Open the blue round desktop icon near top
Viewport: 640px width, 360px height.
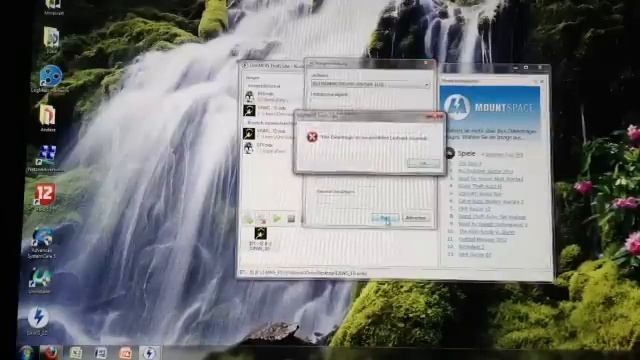click(50, 78)
